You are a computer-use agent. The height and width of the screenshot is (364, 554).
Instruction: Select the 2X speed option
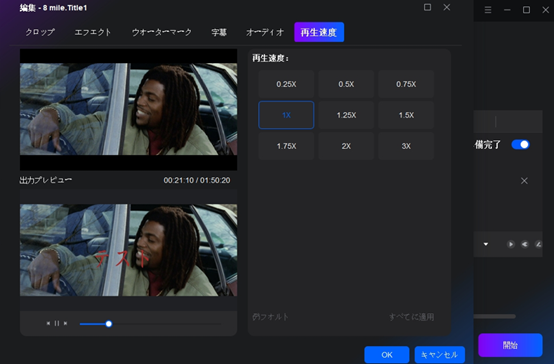point(346,146)
